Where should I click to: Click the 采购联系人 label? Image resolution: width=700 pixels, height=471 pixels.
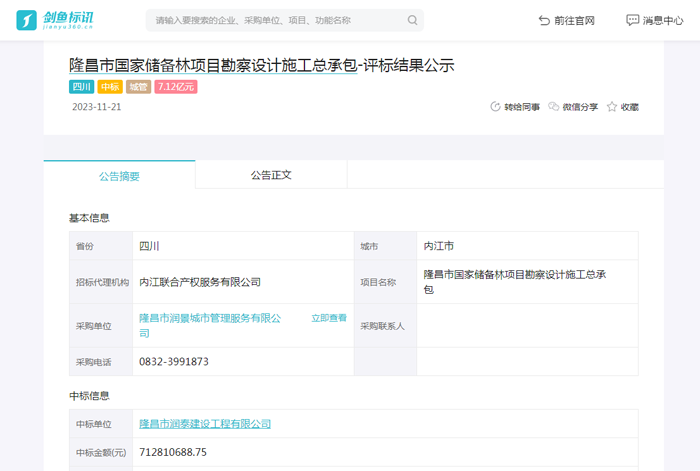(383, 326)
